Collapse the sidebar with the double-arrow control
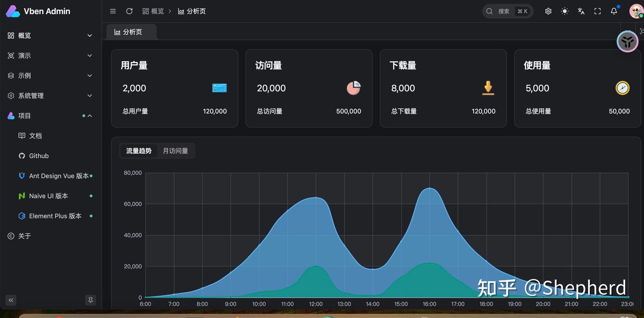644x318 pixels. point(11,300)
